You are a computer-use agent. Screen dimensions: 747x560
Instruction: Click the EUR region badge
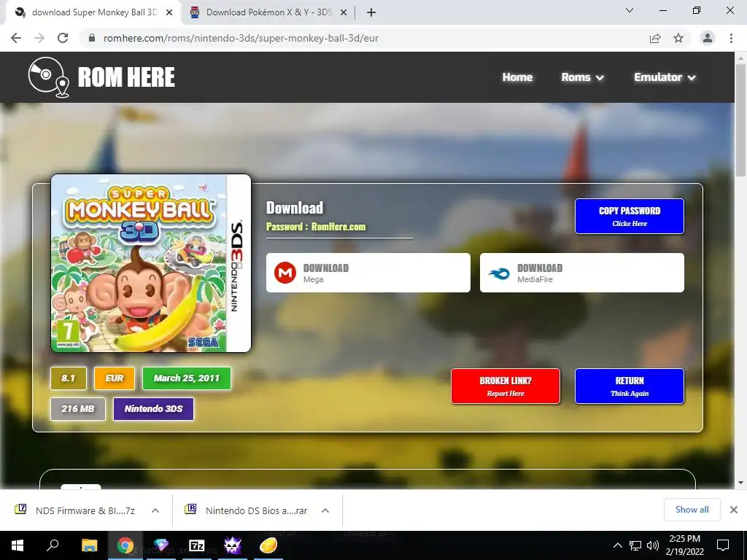115,378
